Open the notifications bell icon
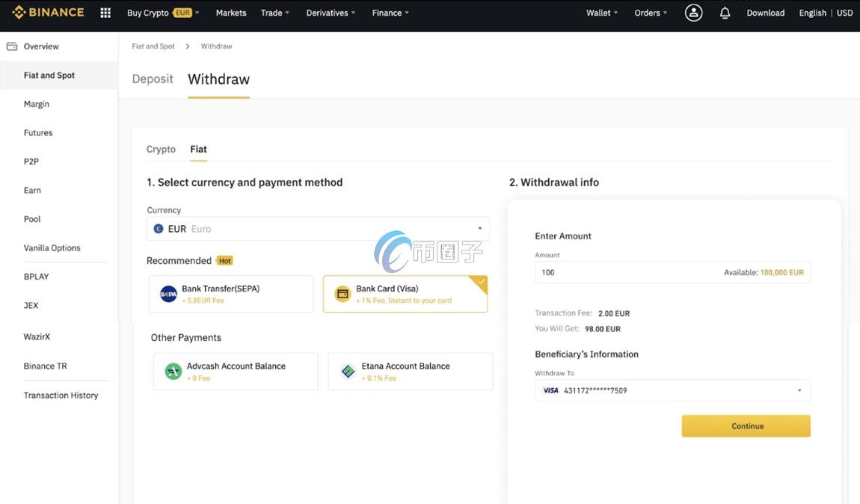 pyautogui.click(x=725, y=13)
